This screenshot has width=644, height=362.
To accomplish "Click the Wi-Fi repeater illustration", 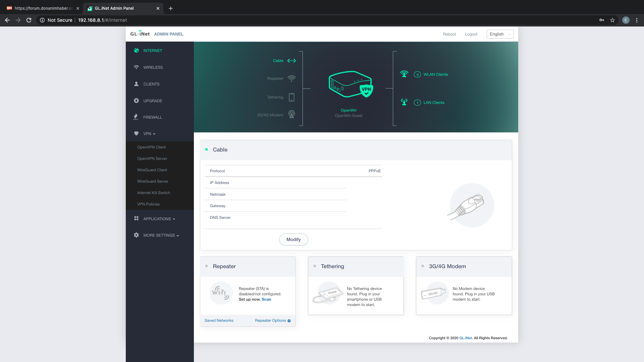I will 221,293.
